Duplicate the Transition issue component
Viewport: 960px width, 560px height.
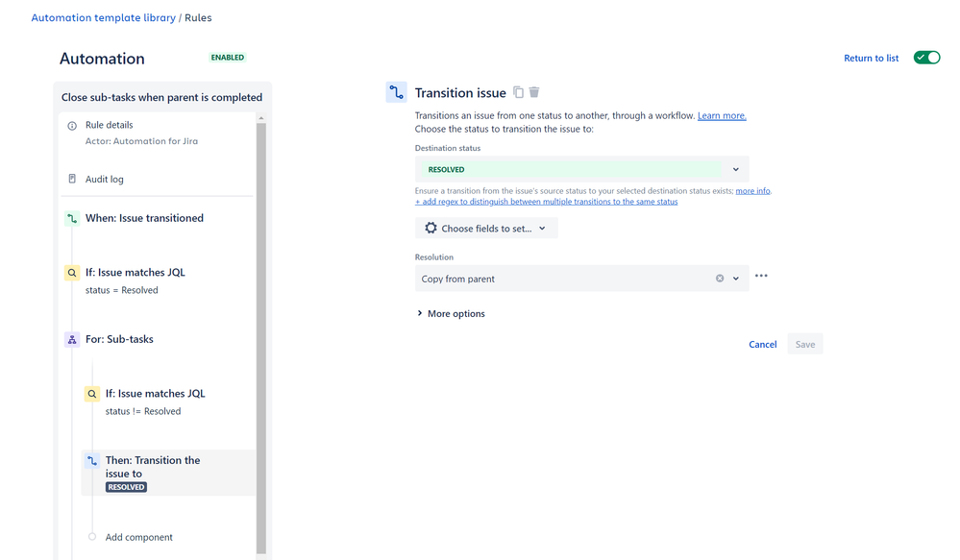click(x=519, y=92)
